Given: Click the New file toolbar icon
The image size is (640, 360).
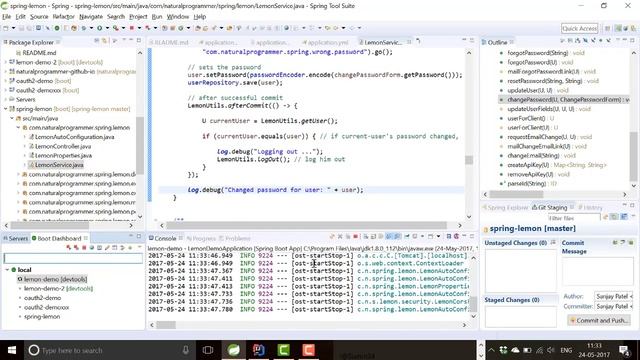Looking at the screenshot, I should [x=6, y=28].
